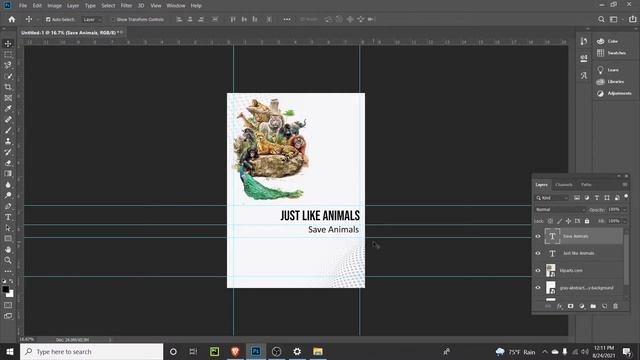
Task: Click the Photoshop taskbar icon
Action: point(256,351)
